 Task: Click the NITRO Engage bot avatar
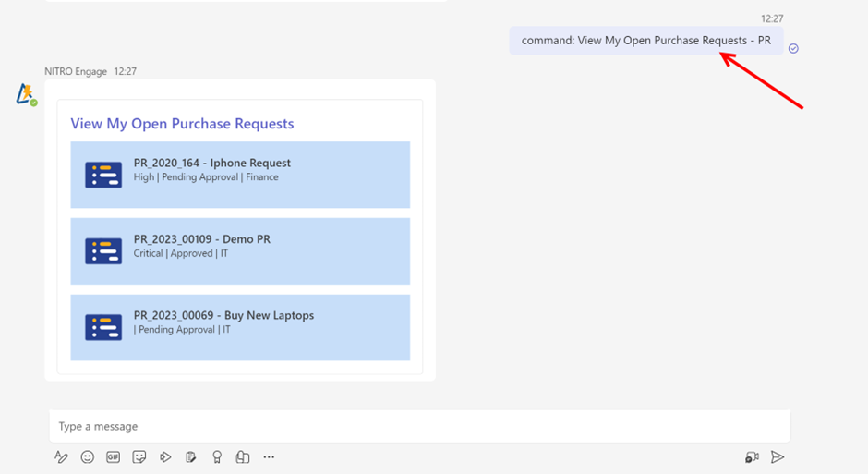point(26,94)
